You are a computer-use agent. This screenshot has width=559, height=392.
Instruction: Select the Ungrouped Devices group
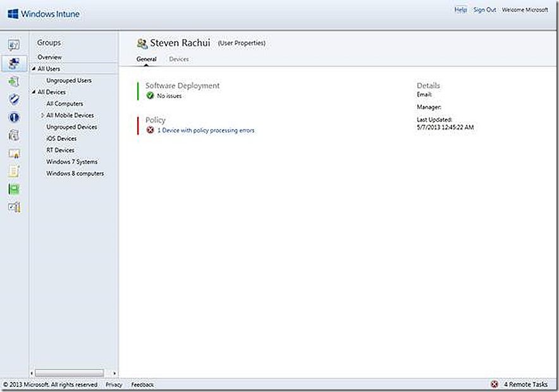pyautogui.click(x=71, y=127)
